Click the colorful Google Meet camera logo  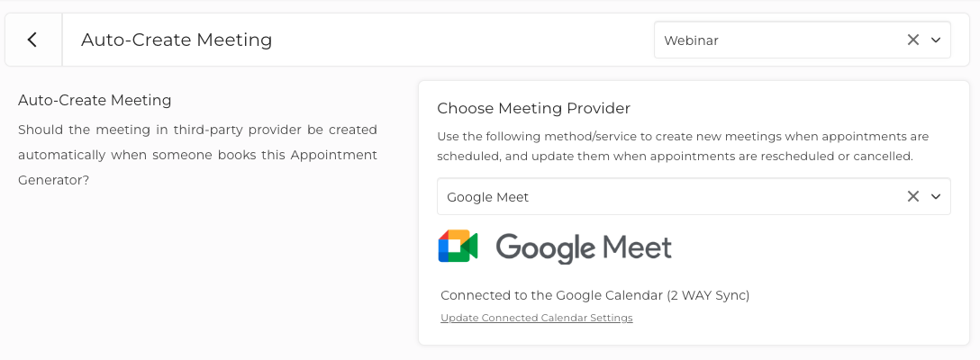(x=458, y=247)
